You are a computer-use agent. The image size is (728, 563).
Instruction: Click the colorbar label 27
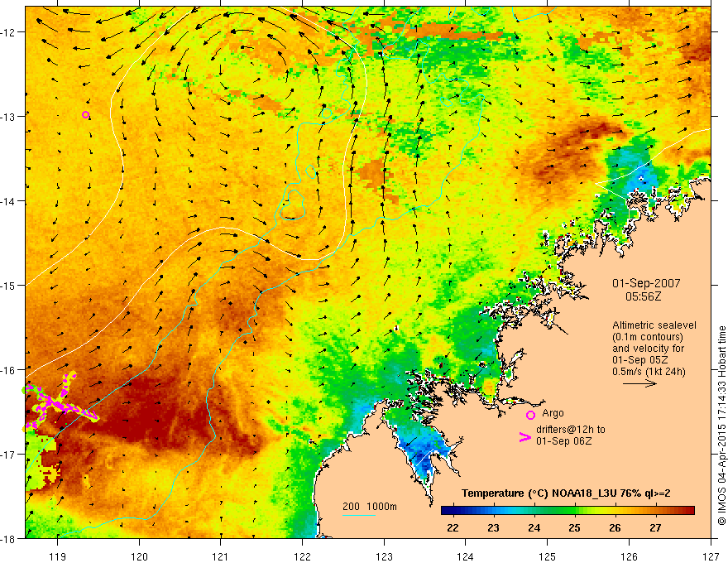pos(655,528)
